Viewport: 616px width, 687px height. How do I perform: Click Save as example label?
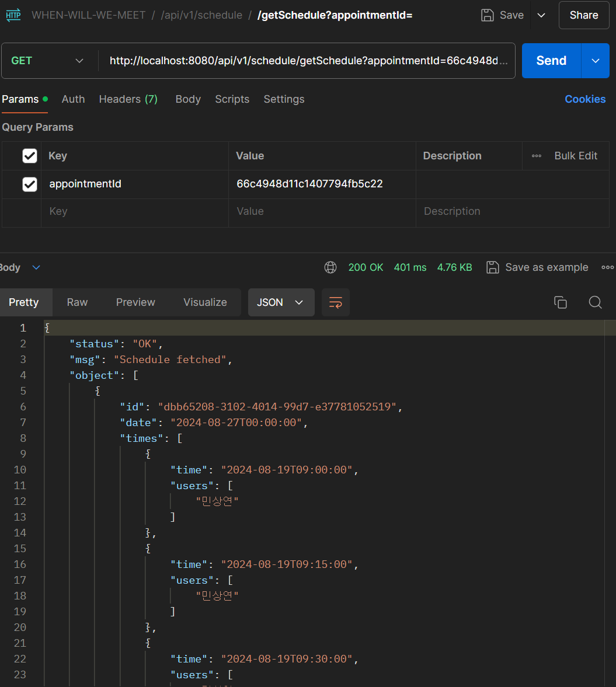click(547, 268)
